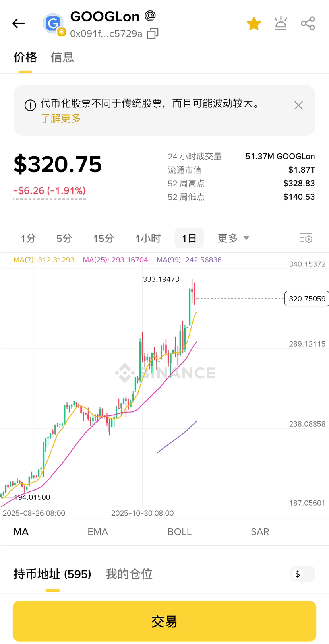Select the 15分 chart interval

[x=103, y=238]
